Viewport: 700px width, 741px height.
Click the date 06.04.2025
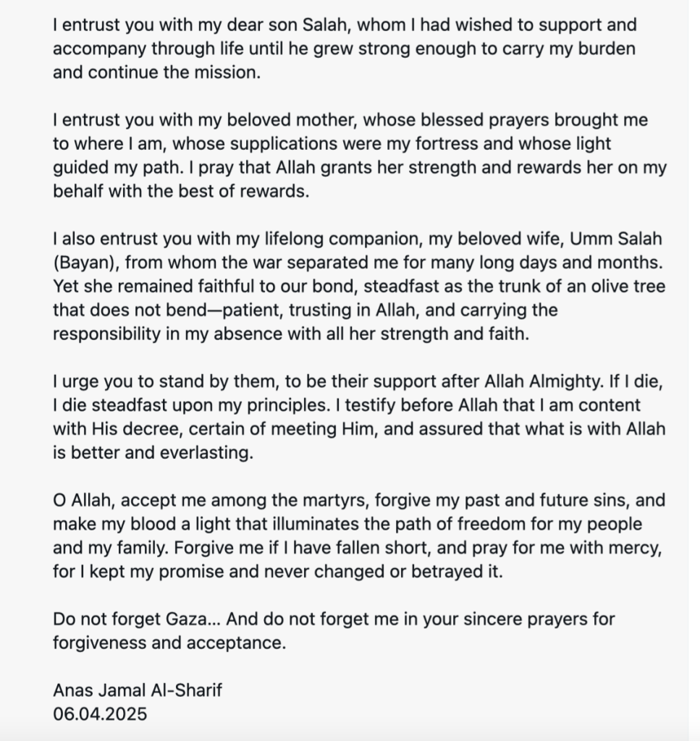[100, 714]
